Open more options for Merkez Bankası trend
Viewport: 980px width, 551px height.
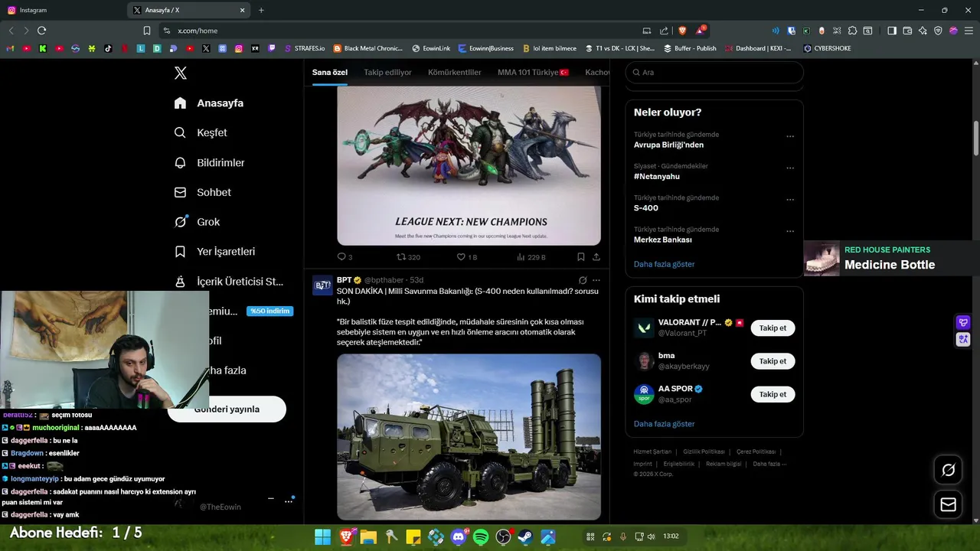tap(790, 231)
